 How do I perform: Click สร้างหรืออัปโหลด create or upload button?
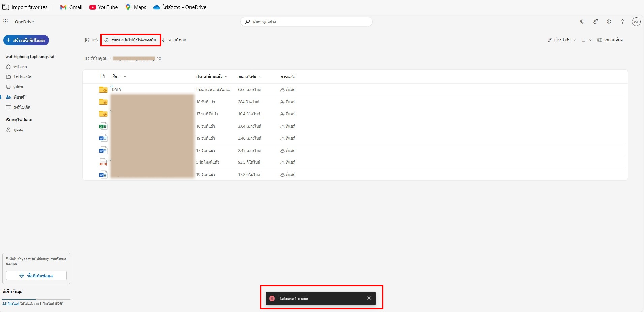click(26, 40)
